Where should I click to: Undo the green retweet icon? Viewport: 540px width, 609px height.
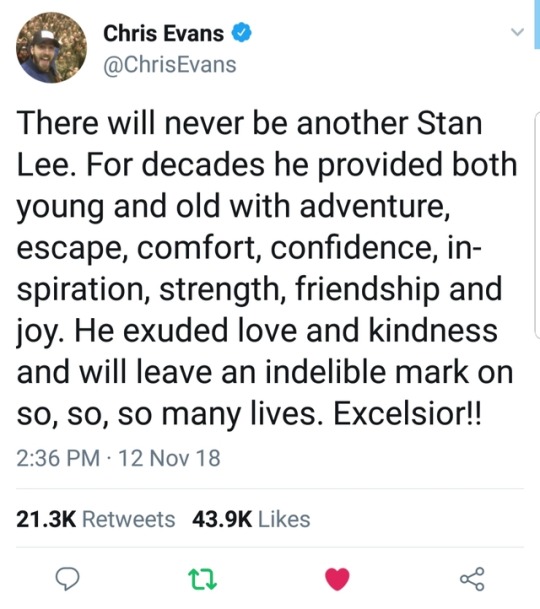click(202, 579)
